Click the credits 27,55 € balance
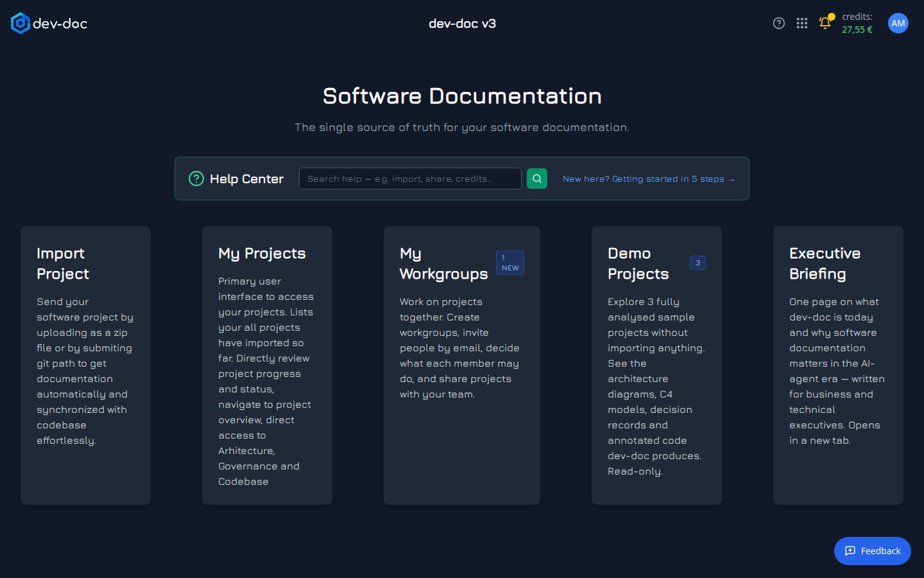Viewport: 924px width, 578px height. [x=857, y=23]
